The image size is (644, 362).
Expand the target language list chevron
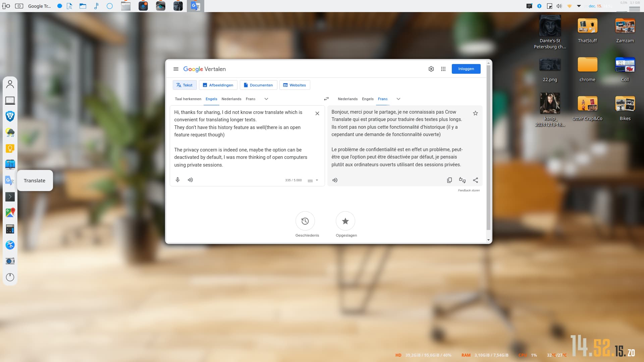tap(398, 99)
